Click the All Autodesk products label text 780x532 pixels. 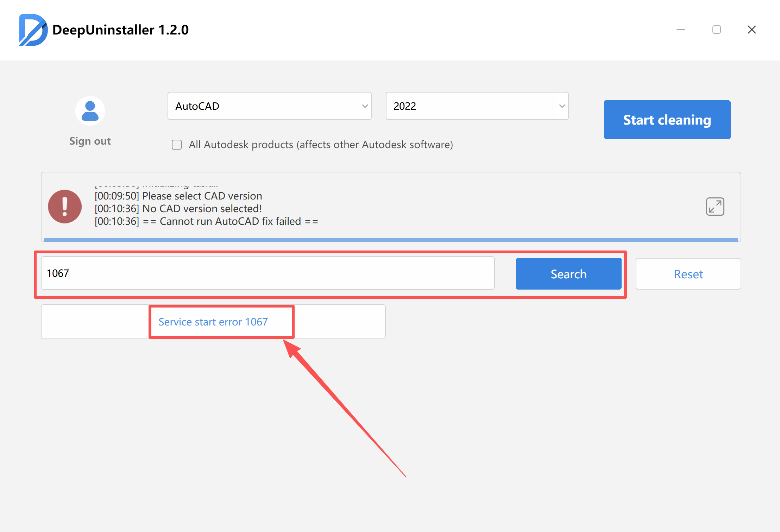321,145
